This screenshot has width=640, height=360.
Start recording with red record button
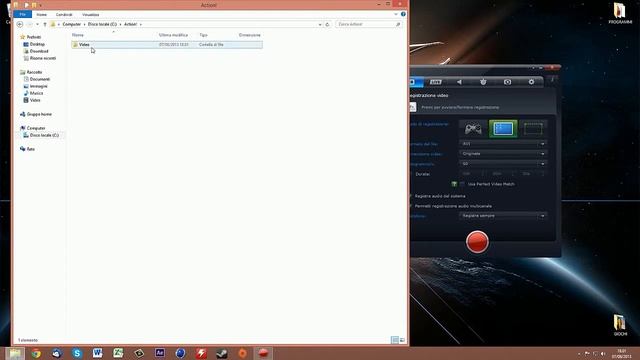477,242
